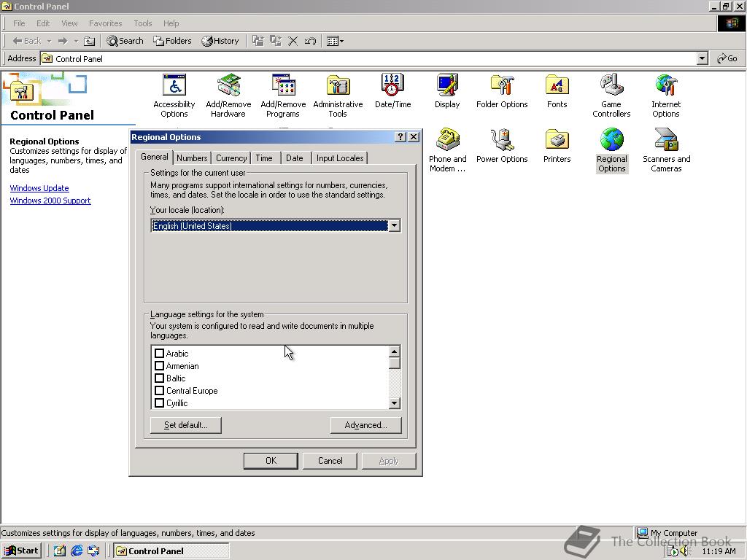Open Administrative Tools icon
Screen dimensions: 747x560
pos(338,96)
